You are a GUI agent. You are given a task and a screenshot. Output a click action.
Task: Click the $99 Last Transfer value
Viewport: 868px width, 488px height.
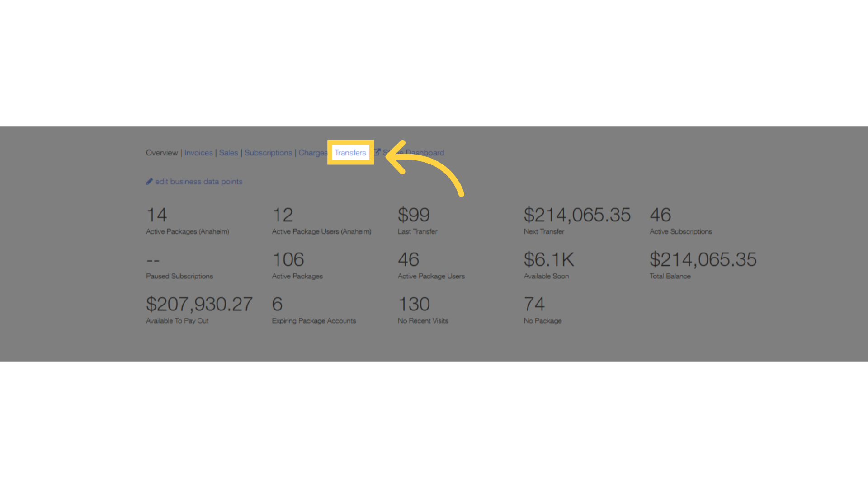click(x=414, y=215)
